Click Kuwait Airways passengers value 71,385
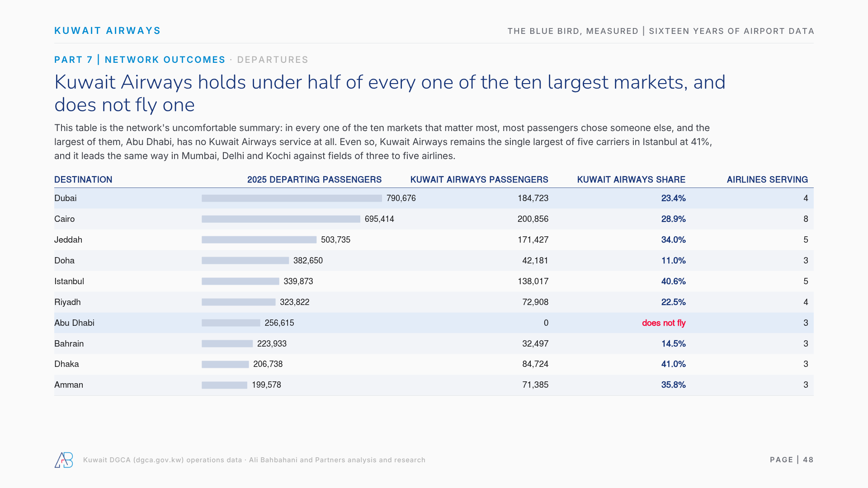Image resolution: width=868 pixels, height=488 pixels. pos(535,385)
